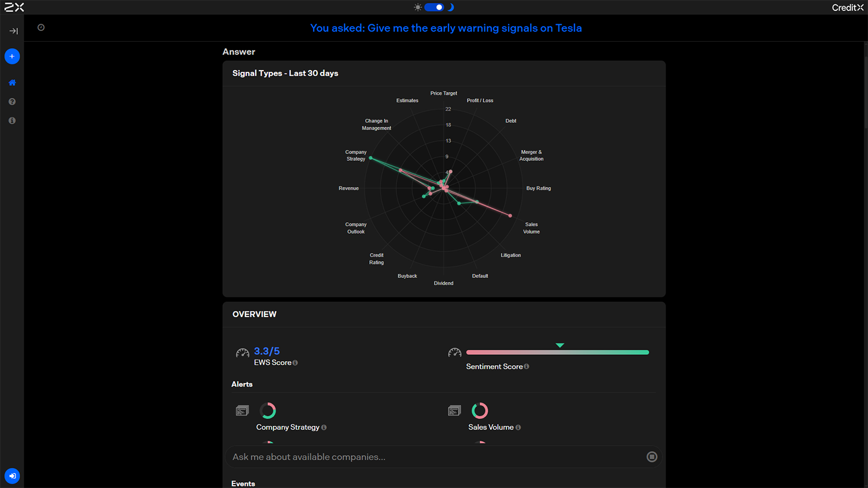The height and width of the screenshot is (488, 868).
Task: Click the Revenue radar label
Action: (x=349, y=188)
